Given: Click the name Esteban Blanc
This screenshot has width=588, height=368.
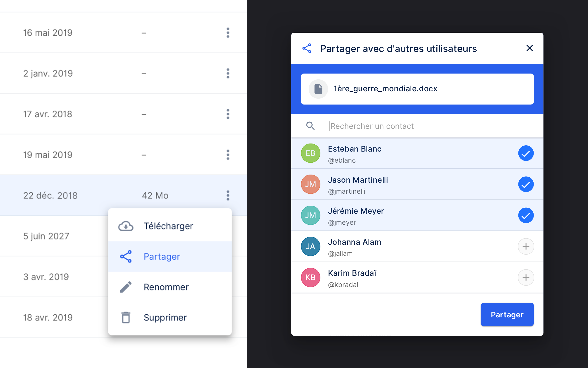Looking at the screenshot, I should click(354, 149).
